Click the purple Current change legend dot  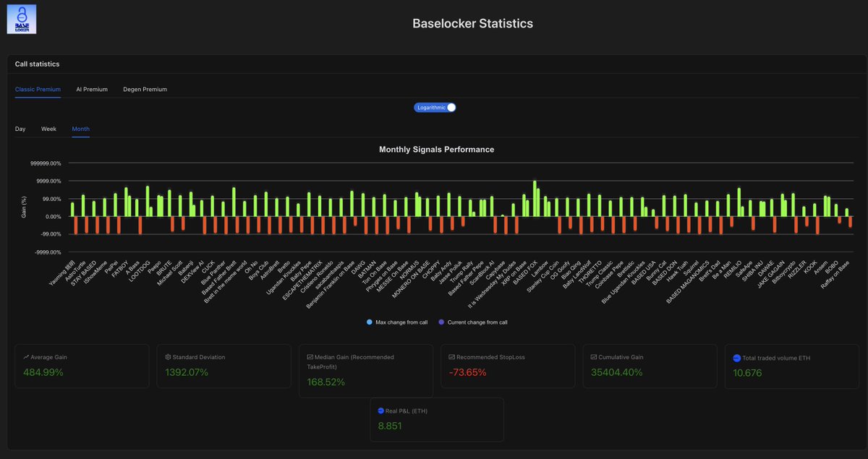tap(441, 322)
